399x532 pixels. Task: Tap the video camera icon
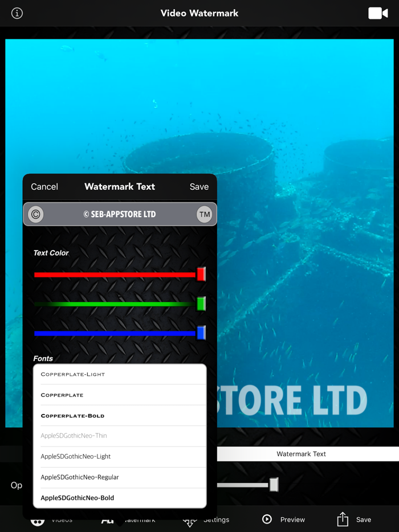coord(378,13)
